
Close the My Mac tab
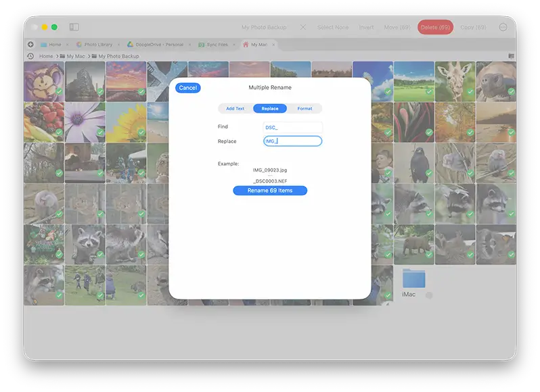click(273, 45)
